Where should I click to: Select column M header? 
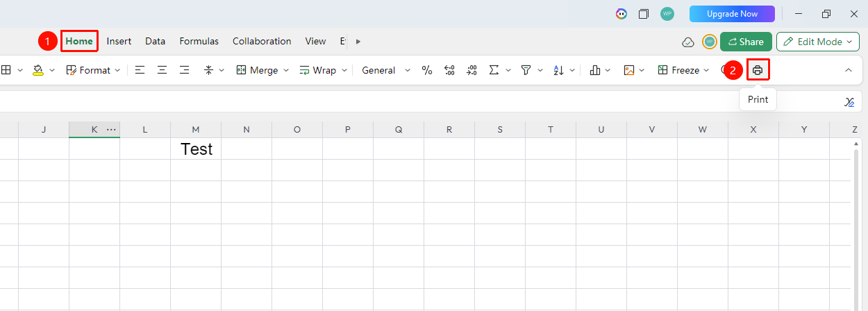tap(196, 129)
